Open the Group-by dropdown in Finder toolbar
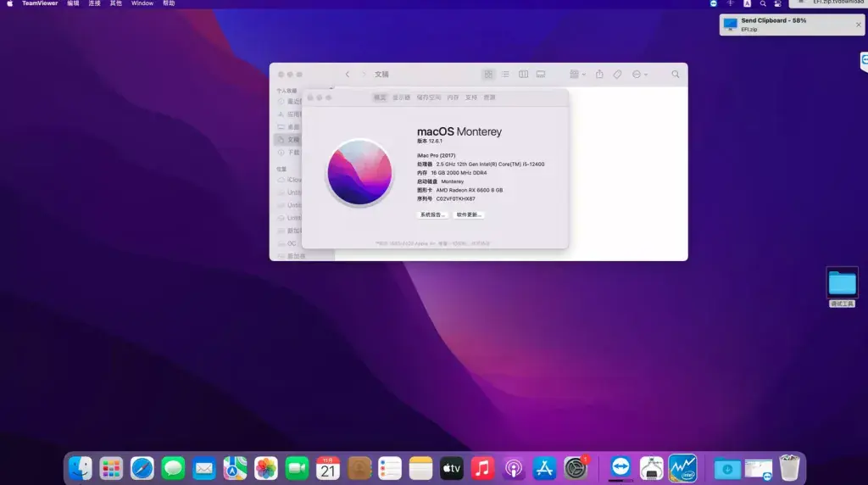868x485 pixels. 577,74
